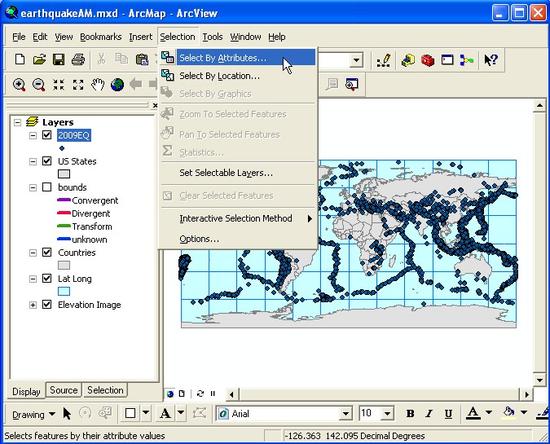Apply Underline text formatting

[x=448, y=413]
